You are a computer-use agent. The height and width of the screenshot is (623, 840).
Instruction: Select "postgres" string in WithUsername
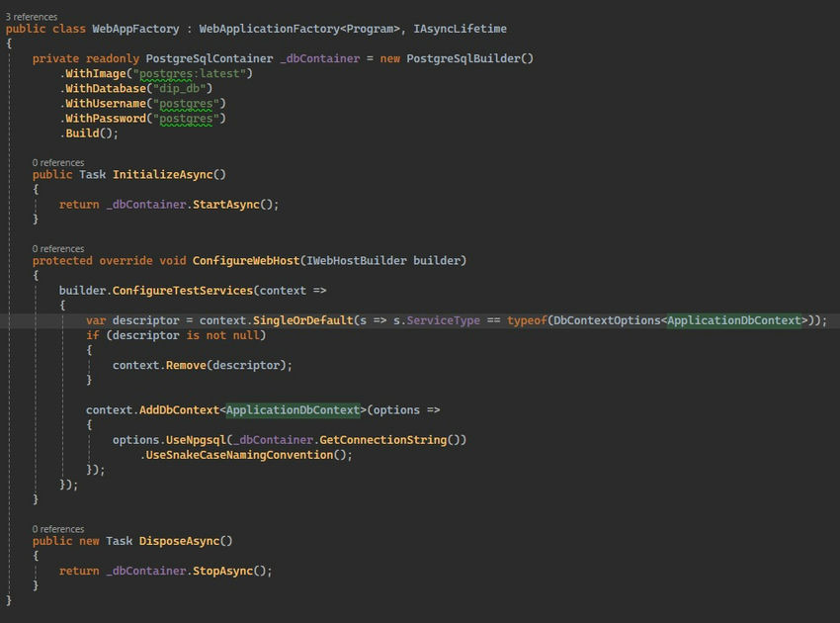[x=186, y=104]
